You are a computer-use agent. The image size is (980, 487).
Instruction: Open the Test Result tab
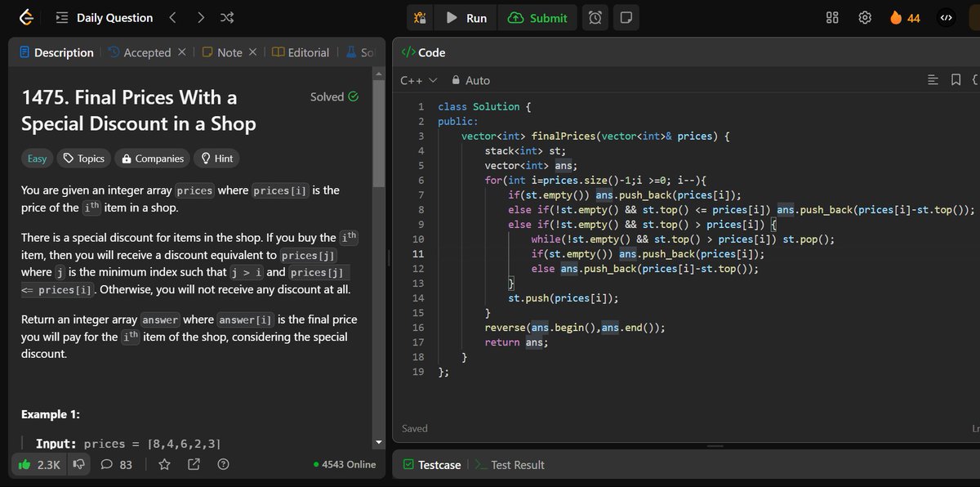[510, 464]
